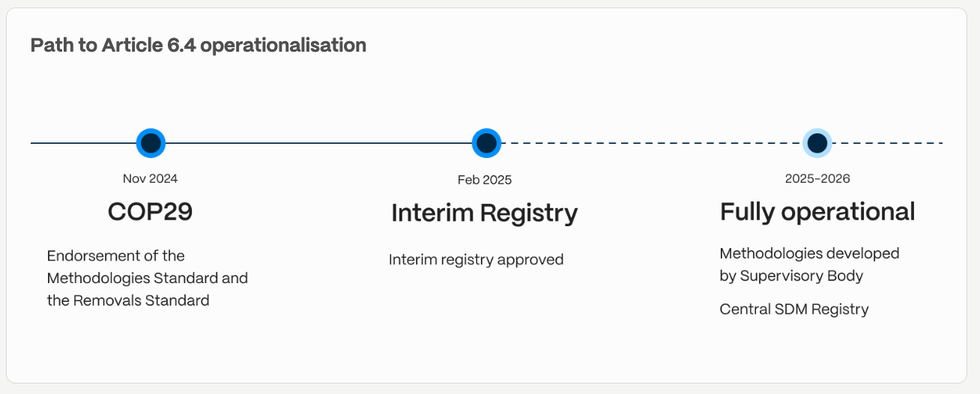The width and height of the screenshot is (980, 394).
Task: Click the 'Interim Registry' milestone heading
Action: [x=485, y=213]
